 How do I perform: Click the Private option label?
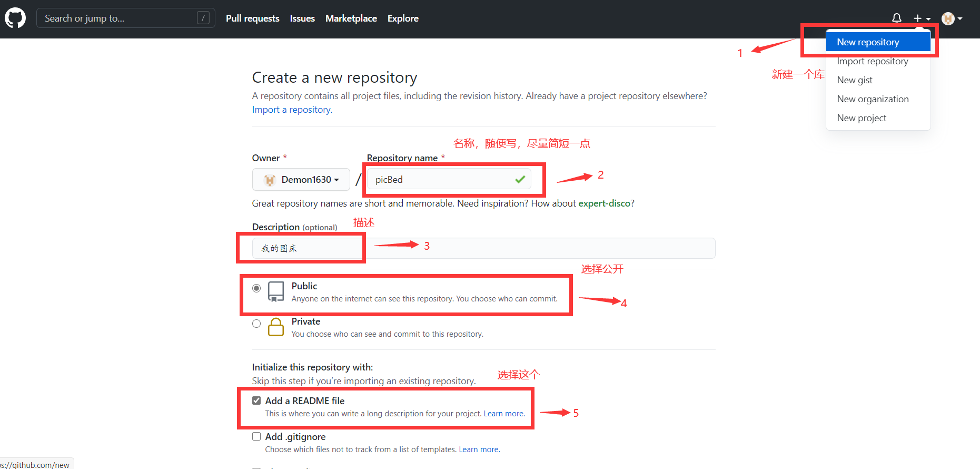306,321
